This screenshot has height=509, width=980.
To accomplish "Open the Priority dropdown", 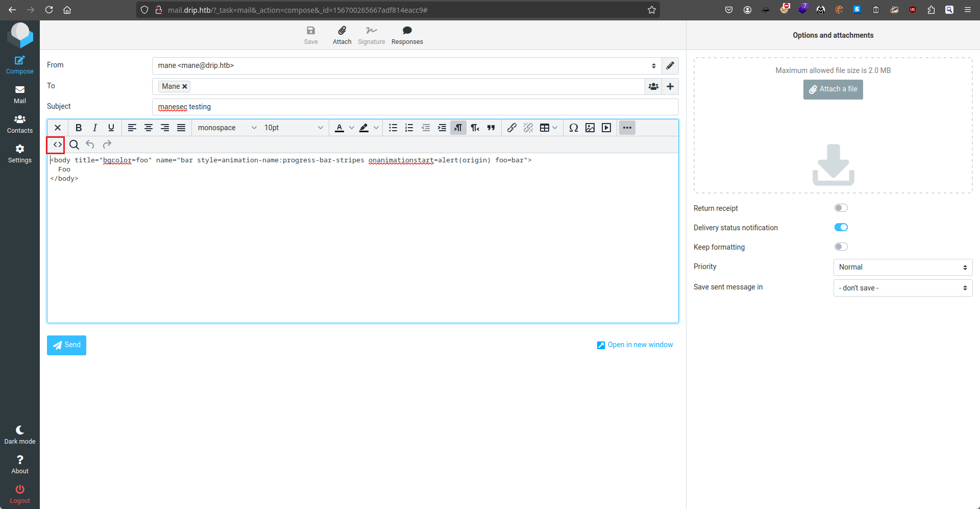I will pyautogui.click(x=902, y=267).
